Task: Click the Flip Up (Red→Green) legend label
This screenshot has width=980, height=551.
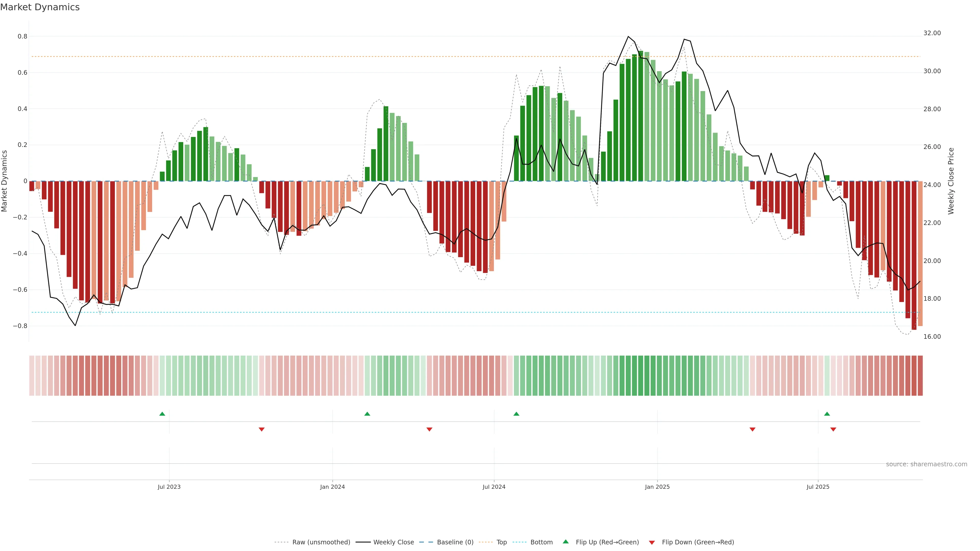Action: (607, 542)
